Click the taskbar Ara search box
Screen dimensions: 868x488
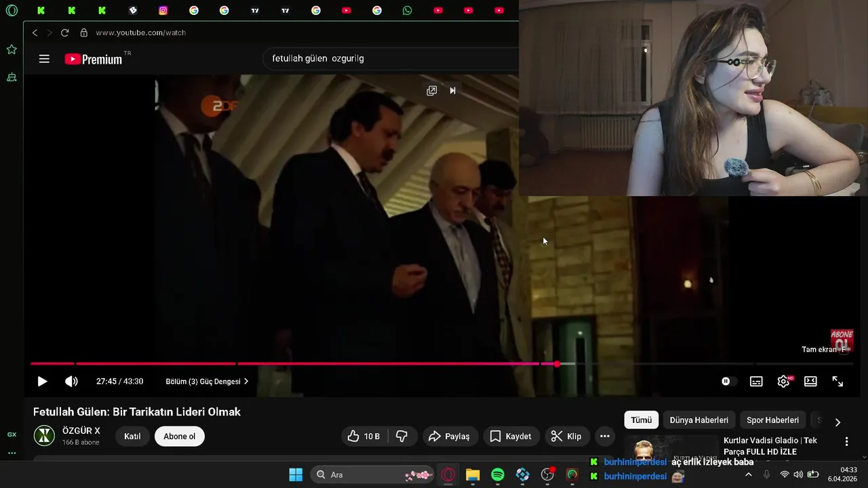tap(372, 474)
